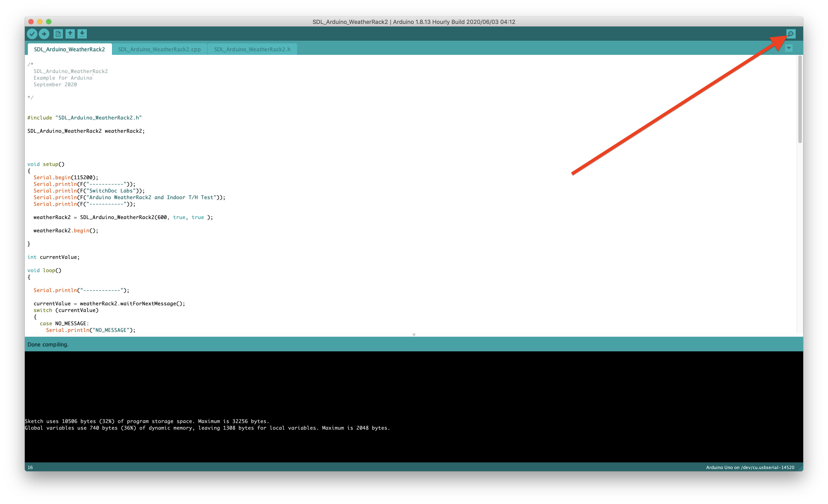Click the 'September 2020' comment line

click(55, 85)
